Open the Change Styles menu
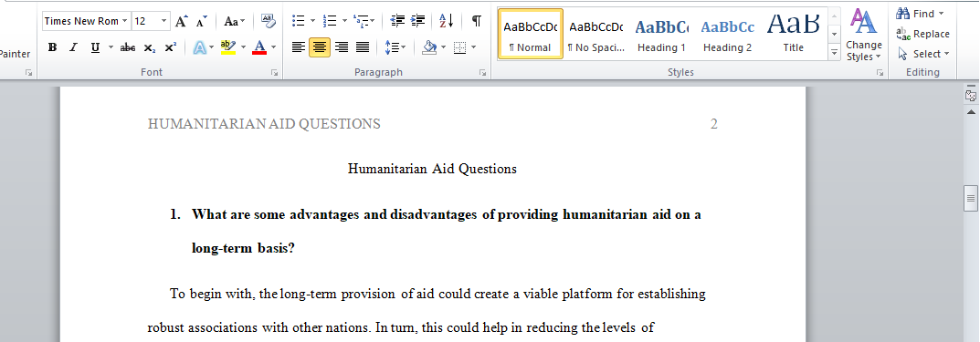 [x=864, y=36]
